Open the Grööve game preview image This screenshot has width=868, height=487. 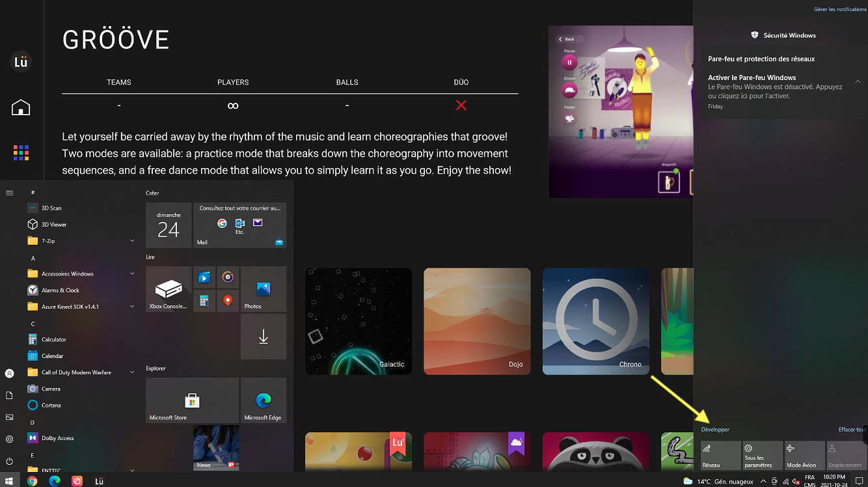(x=621, y=111)
